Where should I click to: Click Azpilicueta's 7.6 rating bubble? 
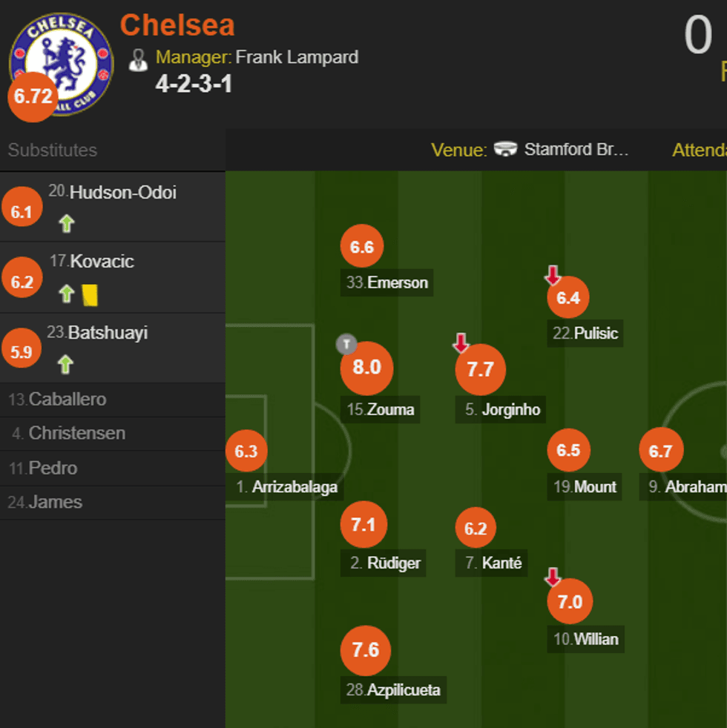pos(366,650)
